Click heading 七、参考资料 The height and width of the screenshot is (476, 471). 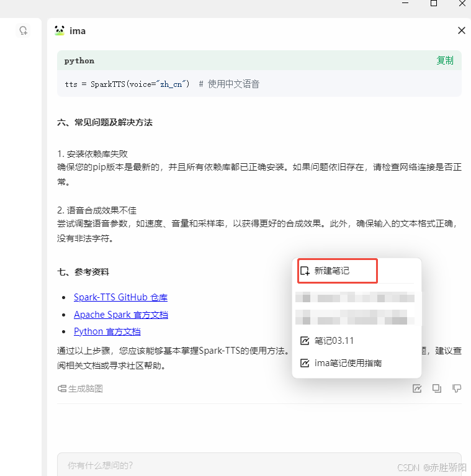[83, 272]
